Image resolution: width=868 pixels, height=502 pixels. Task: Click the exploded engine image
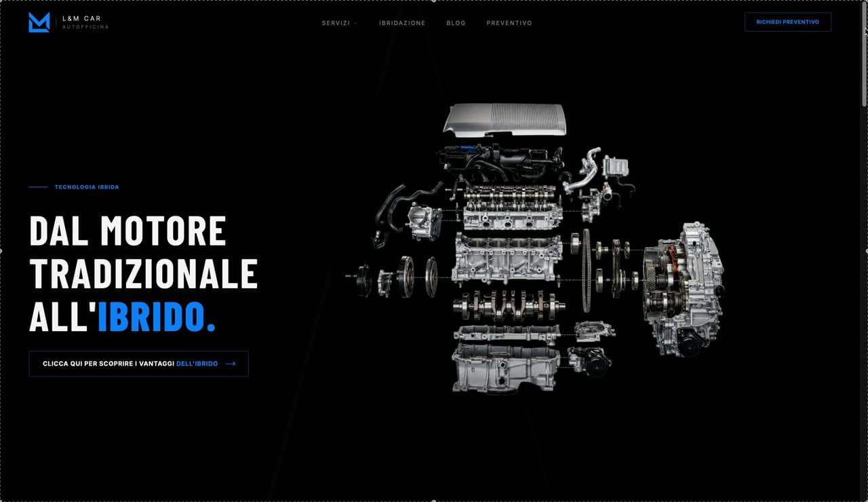point(535,248)
